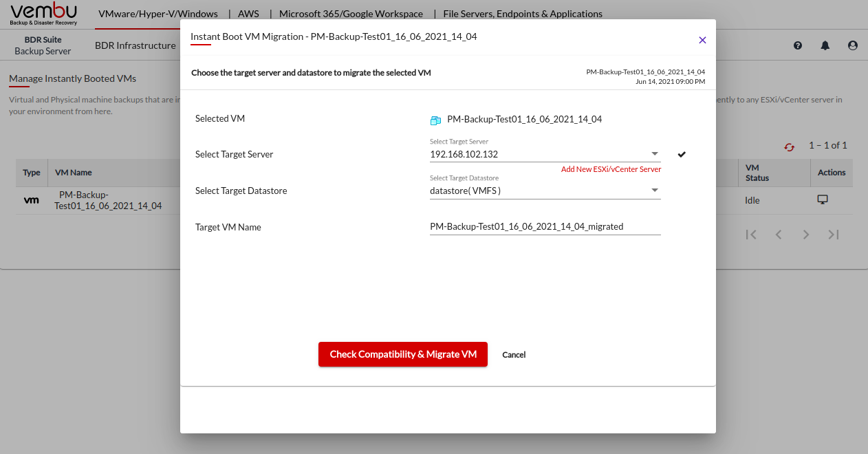Screen dimensions: 868x454
Task: Click the checkmark beside target server
Action: tap(682, 154)
